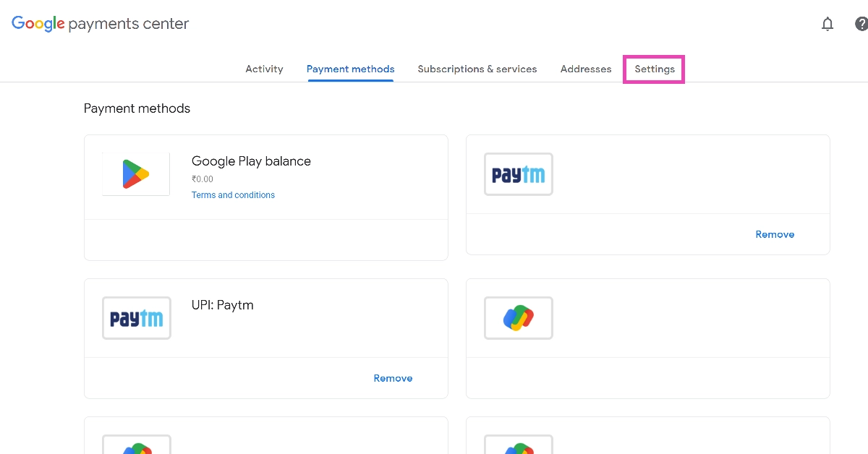
Task: Open the Terms and conditions link
Action: (233, 195)
